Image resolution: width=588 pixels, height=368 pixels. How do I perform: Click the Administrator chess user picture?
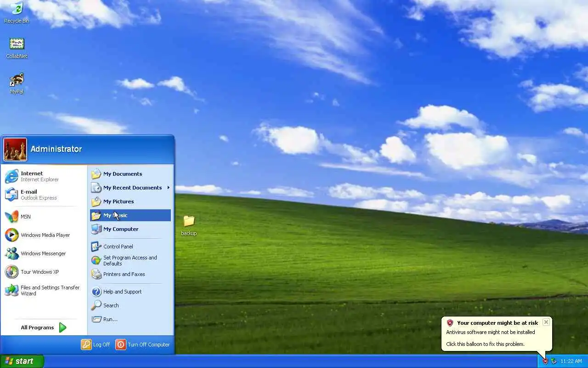(x=15, y=149)
